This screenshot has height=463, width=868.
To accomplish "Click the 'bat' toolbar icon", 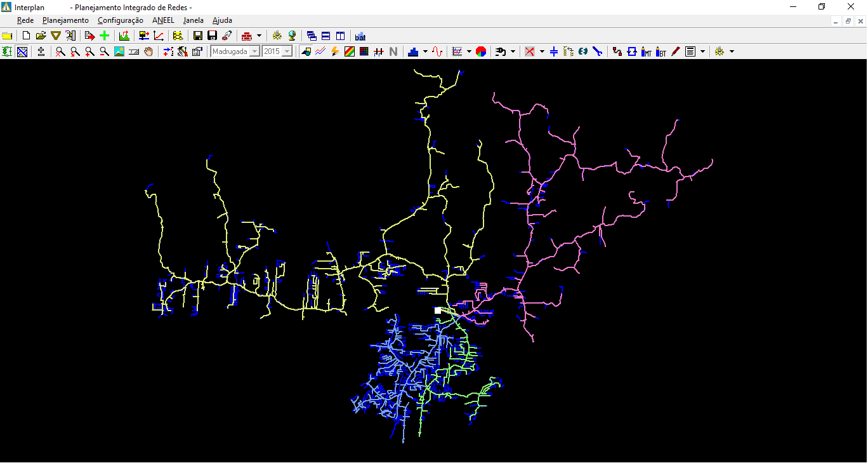I will [360, 37].
